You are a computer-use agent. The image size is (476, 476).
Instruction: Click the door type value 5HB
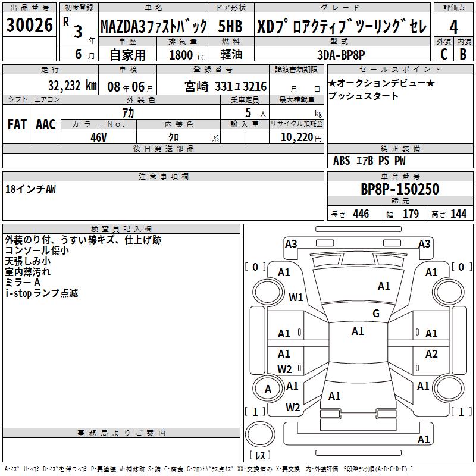[x=230, y=26]
